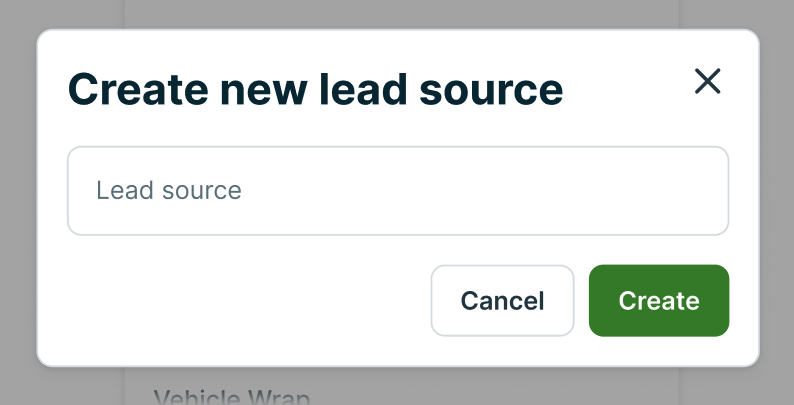794x405 pixels.
Task: Click the X icon in the dialog header
Action: (707, 82)
